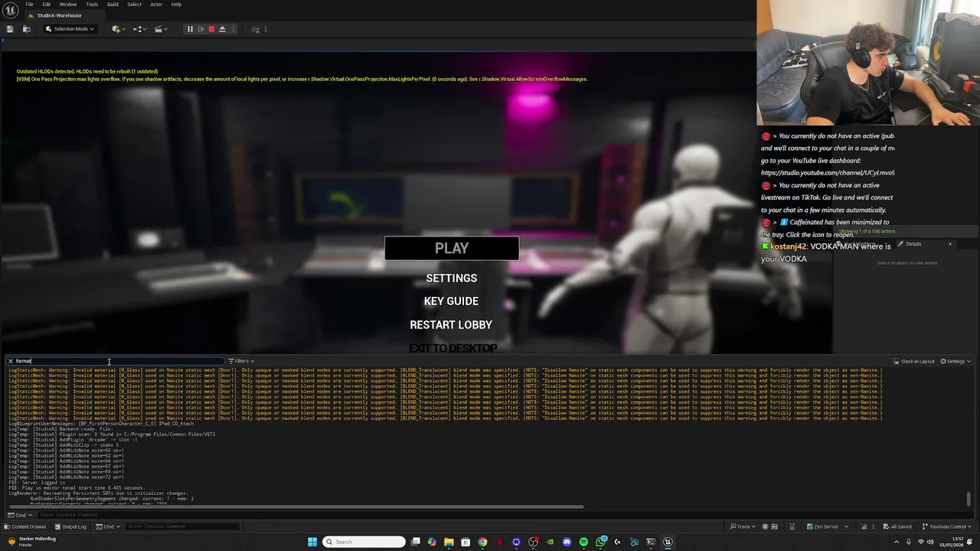
Task: Open the Revision Control dropdown
Action: coord(946,527)
